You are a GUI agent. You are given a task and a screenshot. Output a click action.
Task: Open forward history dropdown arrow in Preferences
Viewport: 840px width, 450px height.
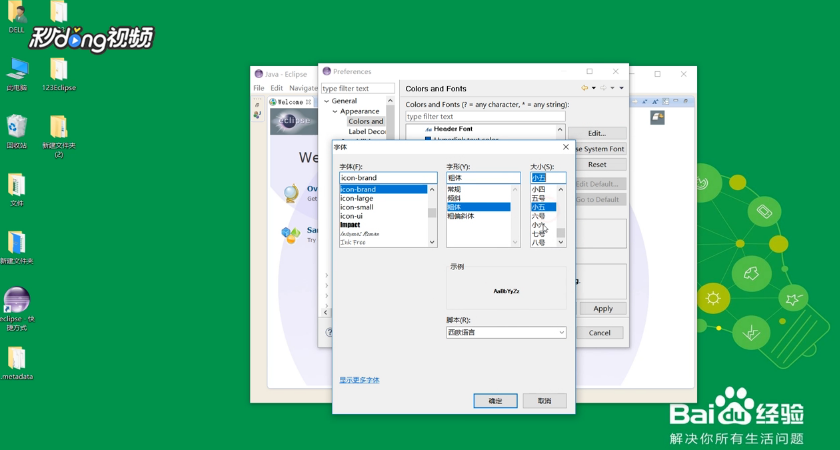(612, 88)
